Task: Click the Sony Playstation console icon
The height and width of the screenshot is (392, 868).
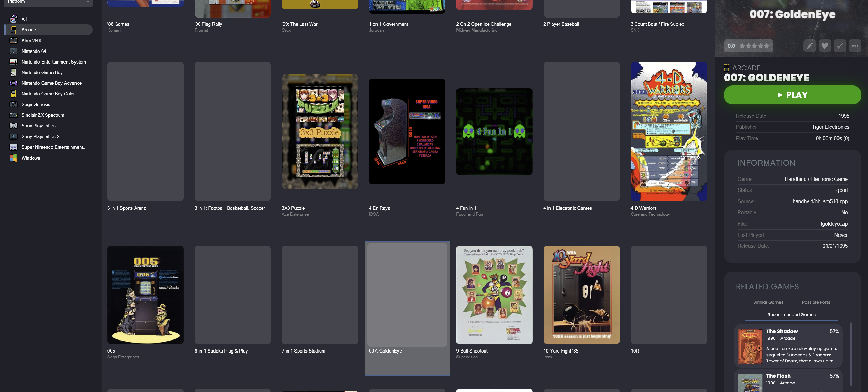Action: [13, 126]
